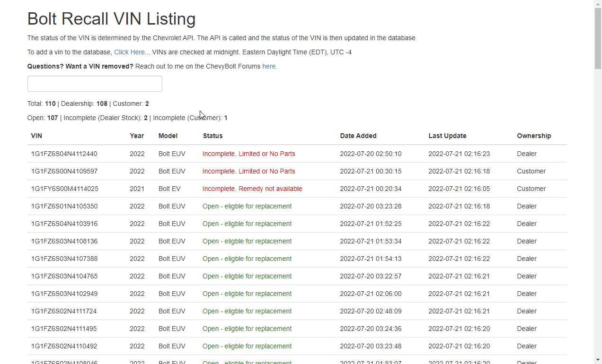Click date added 2022-07-20 02:48:09
This screenshot has width=602, height=364.
click(371, 311)
